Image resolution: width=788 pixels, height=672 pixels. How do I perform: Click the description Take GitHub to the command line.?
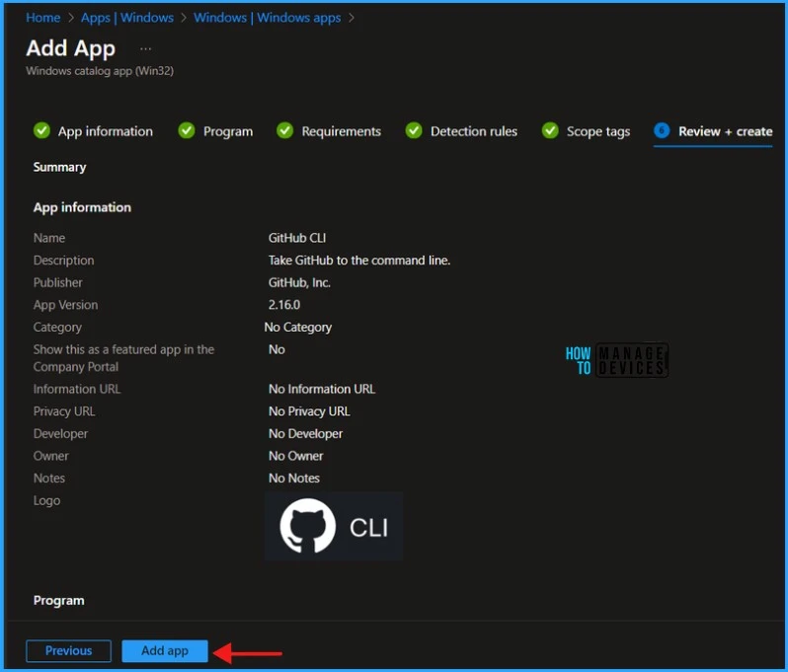coord(359,261)
